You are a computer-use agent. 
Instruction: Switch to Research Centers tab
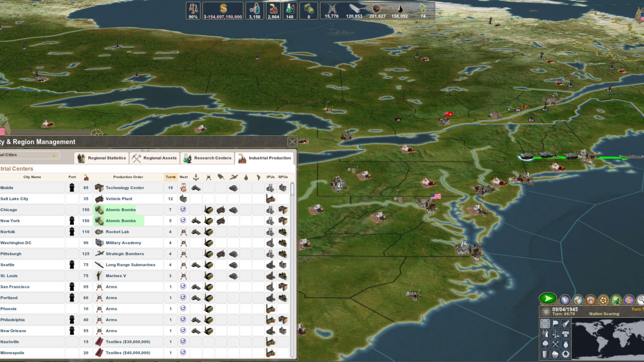point(208,158)
